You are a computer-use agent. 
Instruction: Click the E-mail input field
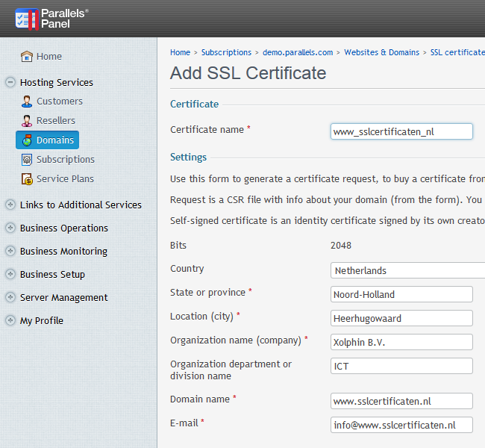pos(401,425)
